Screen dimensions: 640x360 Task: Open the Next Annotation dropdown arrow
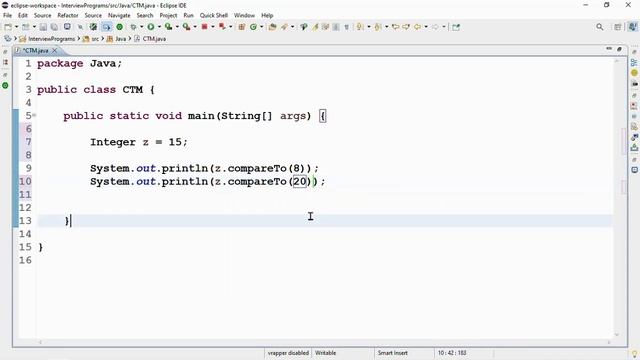tap(369, 27)
